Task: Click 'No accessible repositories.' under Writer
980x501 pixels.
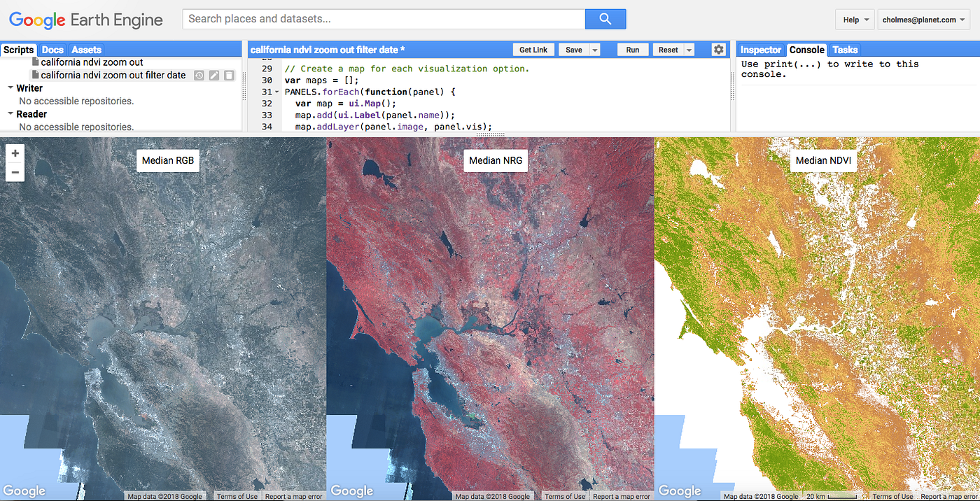Action: click(x=76, y=101)
